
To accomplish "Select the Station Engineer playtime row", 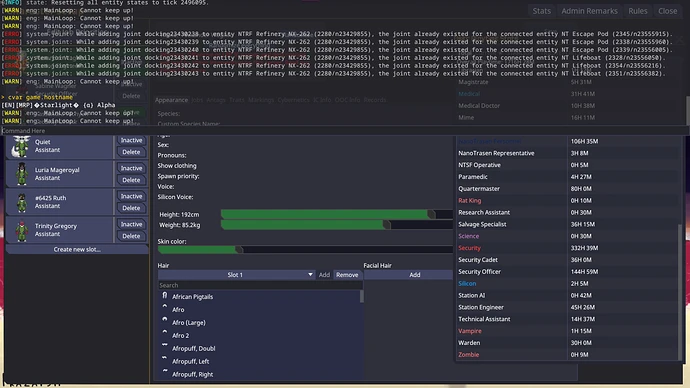I will (x=568, y=307).
